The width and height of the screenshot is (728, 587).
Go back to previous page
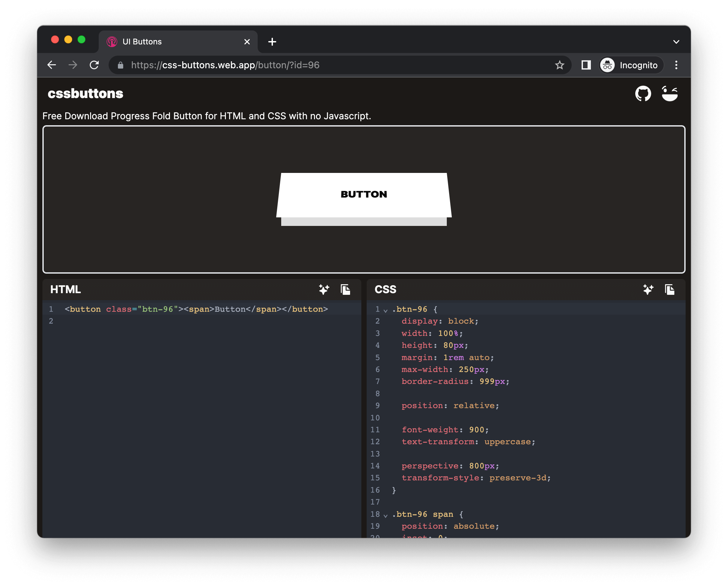pos(52,65)
